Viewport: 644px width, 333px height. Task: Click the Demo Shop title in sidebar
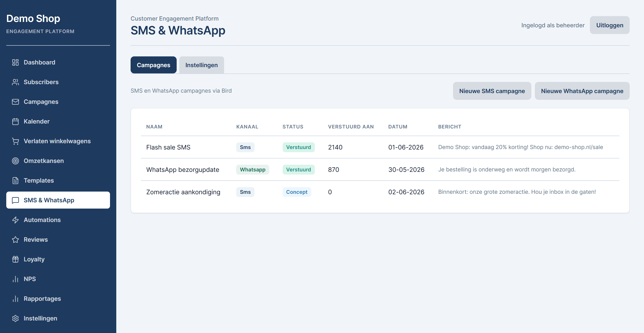pos(33,19)
